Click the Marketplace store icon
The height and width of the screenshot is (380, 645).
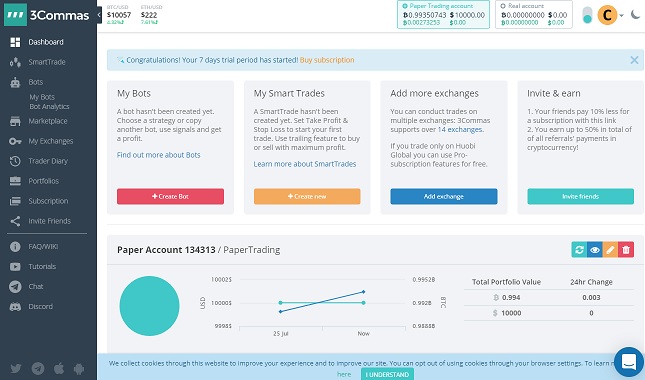[x=15, y=121]
